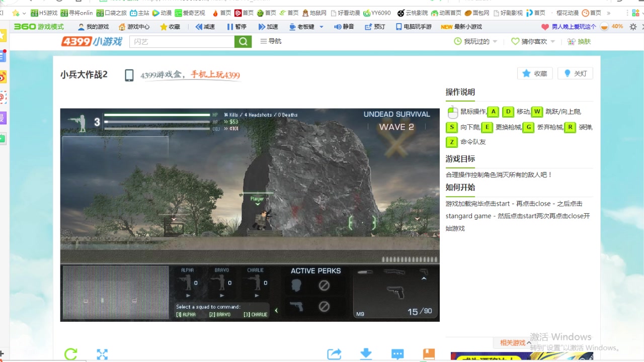This screenshot has width=644, height=362.
Task: Click the 暂停 pause button
Action: [x=236, y=27]
